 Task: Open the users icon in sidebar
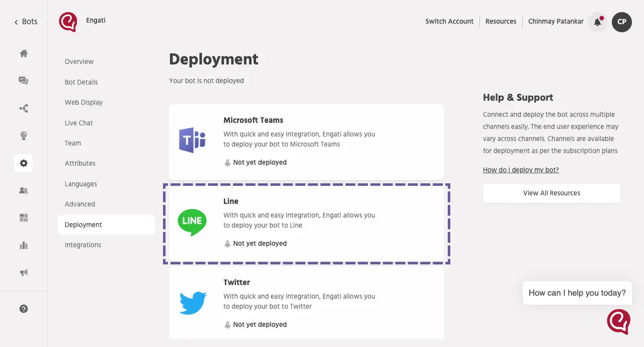coord(24,190)
